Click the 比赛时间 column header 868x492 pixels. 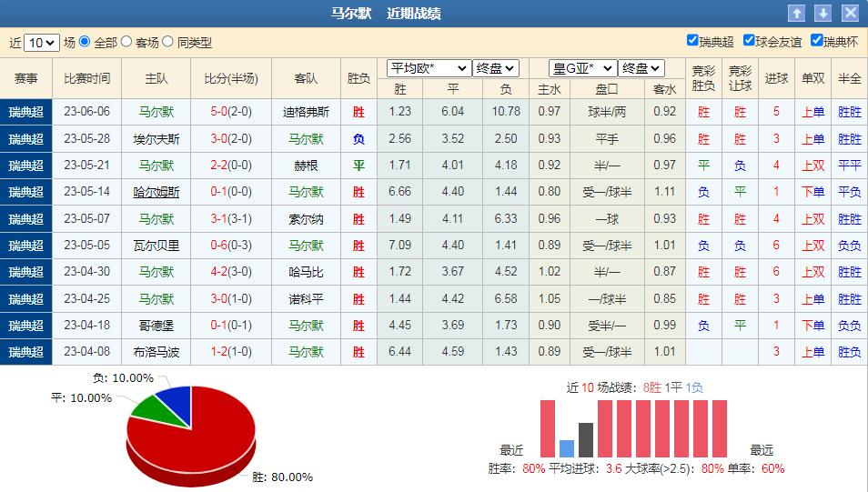tap(87, 78)
